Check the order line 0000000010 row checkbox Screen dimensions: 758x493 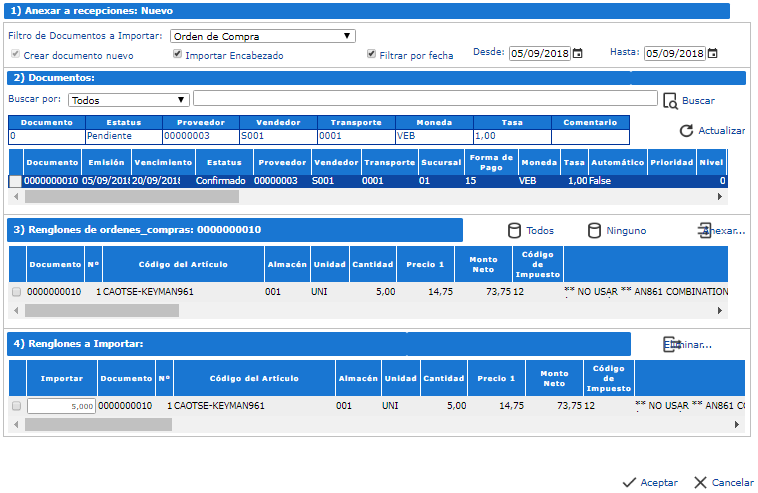(x=15, y=292)
